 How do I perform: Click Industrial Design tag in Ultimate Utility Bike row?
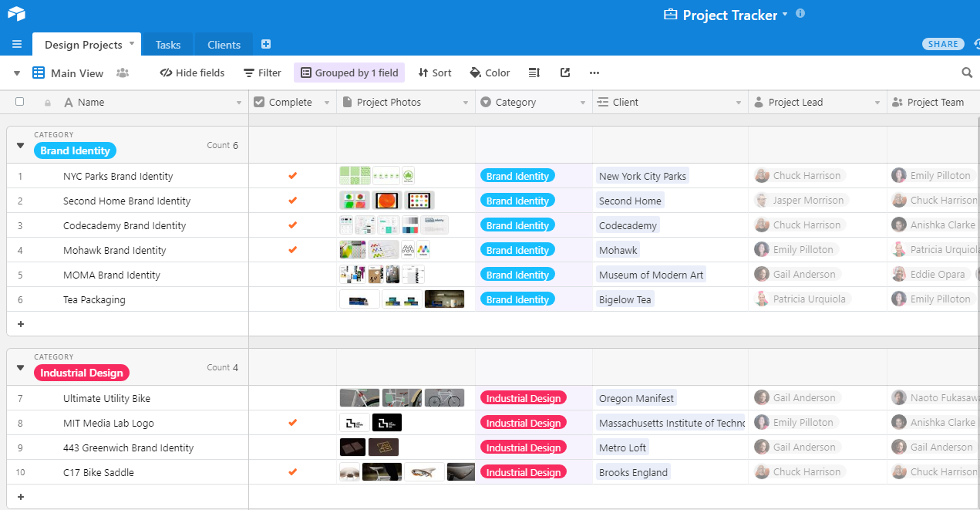(523, 398)
